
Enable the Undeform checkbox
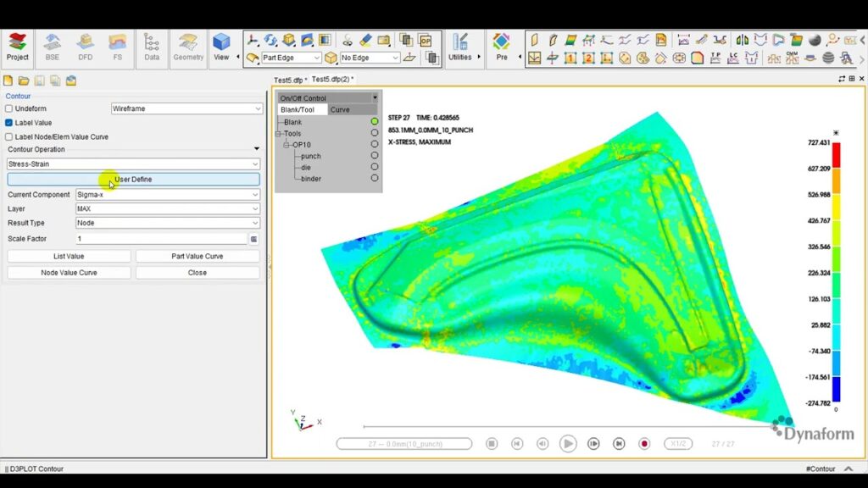(x=11, y=107)
